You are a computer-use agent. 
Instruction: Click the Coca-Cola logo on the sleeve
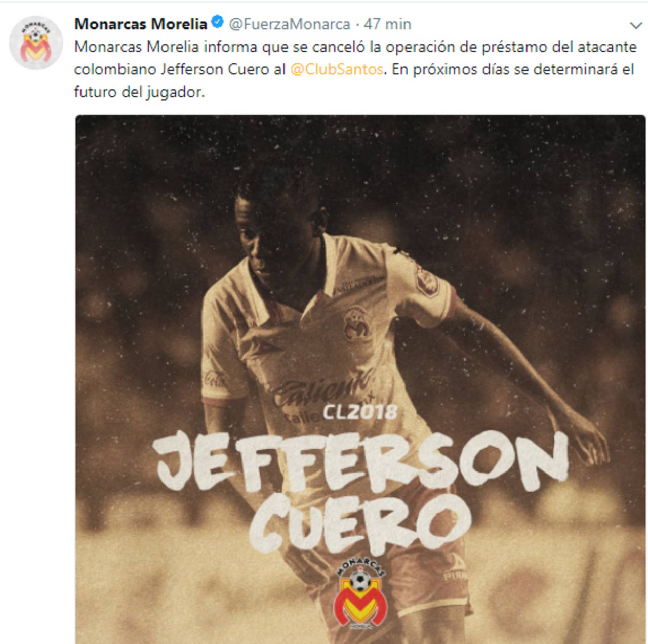coord(214,380)
